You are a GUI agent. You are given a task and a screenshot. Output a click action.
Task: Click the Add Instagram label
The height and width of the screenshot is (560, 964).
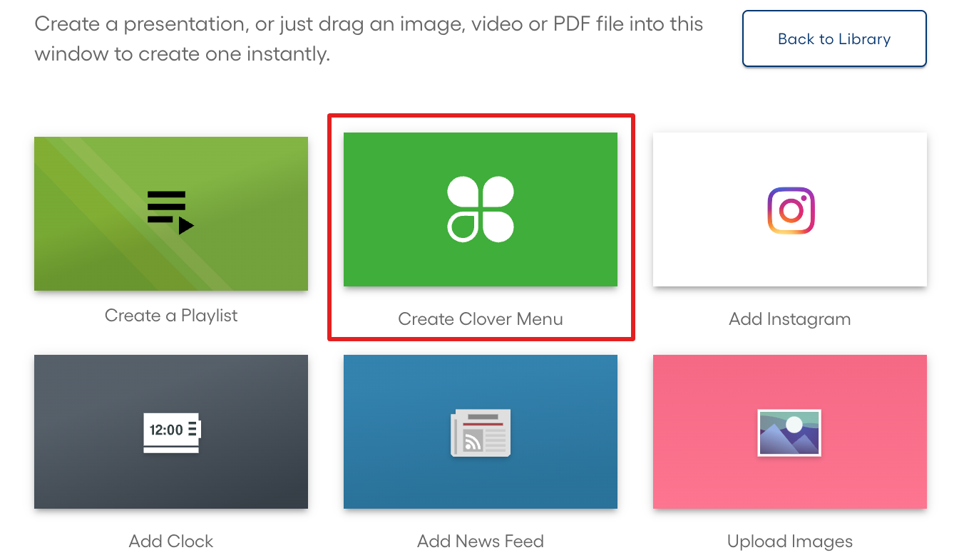(789, 319)
